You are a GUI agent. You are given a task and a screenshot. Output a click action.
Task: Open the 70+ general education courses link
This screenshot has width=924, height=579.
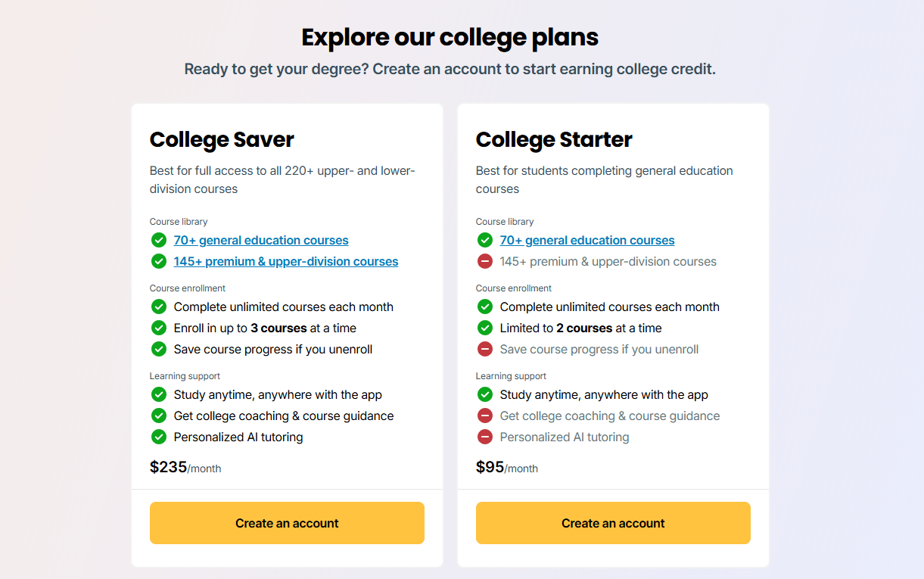[x=261, y=240]
